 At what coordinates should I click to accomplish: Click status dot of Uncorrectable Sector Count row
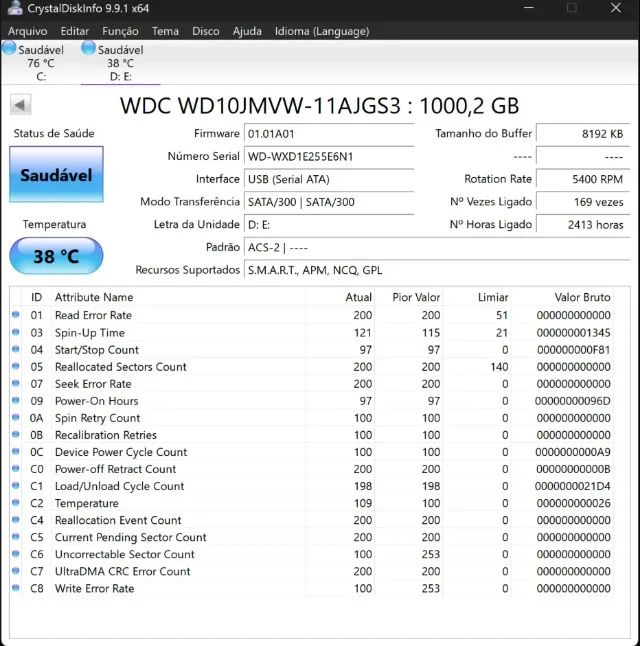click(x=16, y=554)
